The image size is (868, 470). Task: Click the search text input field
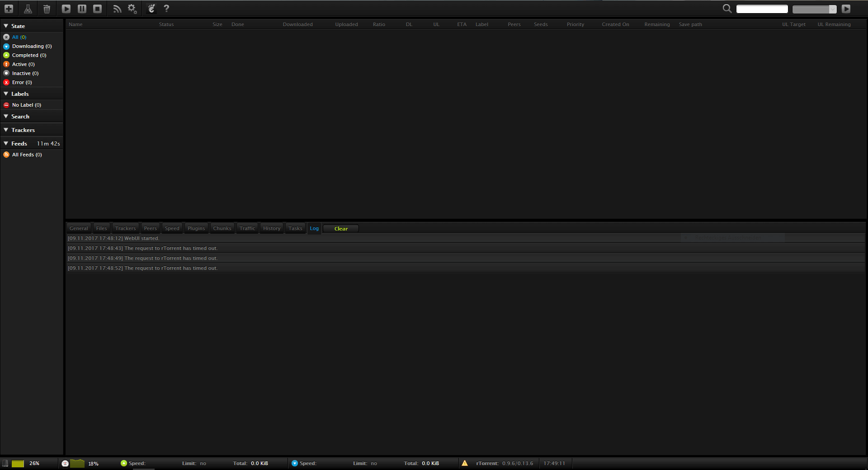click(x=762, y=9)
